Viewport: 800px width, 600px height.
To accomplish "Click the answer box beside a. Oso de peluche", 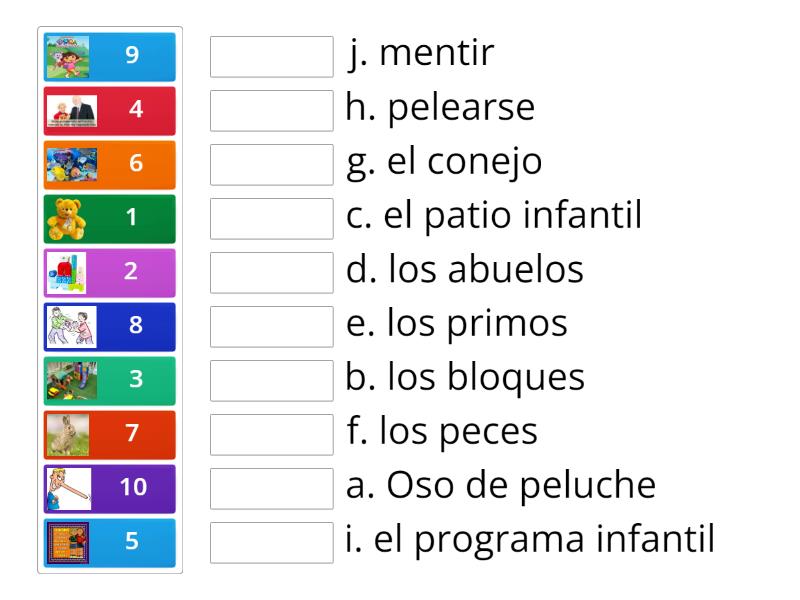I will pos(272,487).
